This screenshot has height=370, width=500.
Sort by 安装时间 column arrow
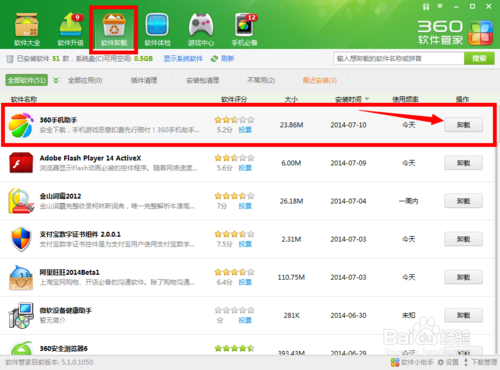367,99
